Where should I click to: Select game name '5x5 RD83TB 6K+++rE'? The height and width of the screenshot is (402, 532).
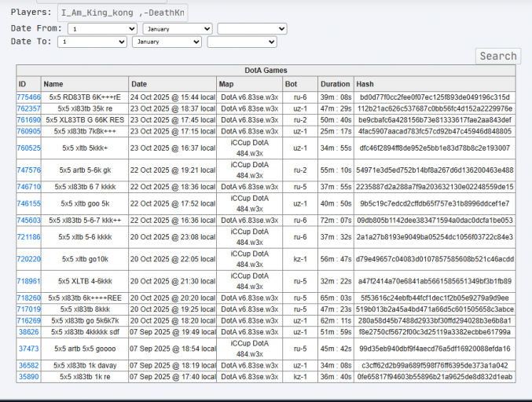pyautogui.click(x=85, y=97)
